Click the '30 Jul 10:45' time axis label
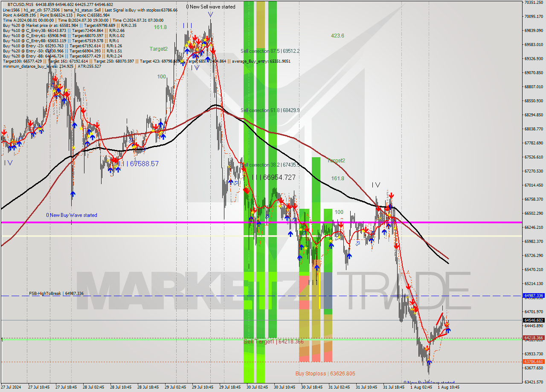The height and width of the screenshot is (392, 546). (x=285, y=387)
